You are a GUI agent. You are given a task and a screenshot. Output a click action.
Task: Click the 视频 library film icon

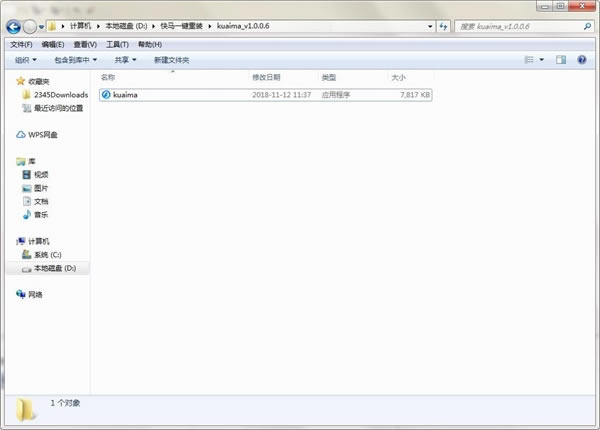(x=26, y=175)
